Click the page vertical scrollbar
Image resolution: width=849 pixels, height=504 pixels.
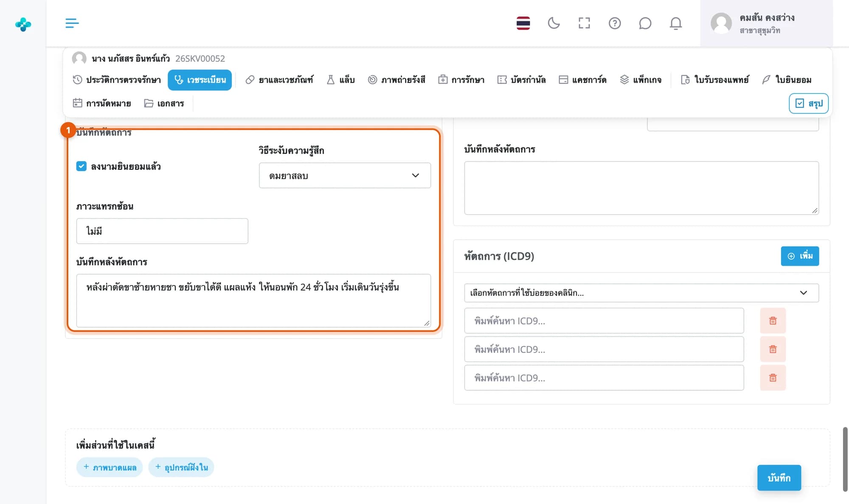[845, 459]
